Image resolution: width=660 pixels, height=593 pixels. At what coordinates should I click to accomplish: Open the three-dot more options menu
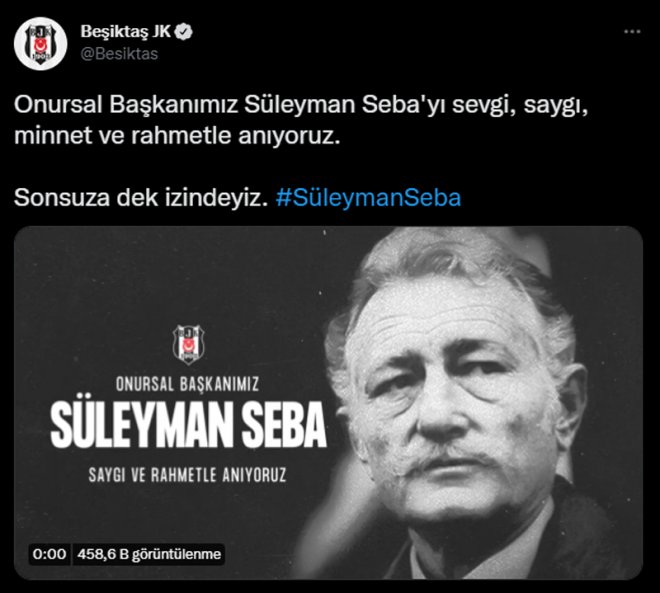pos(632,32)
